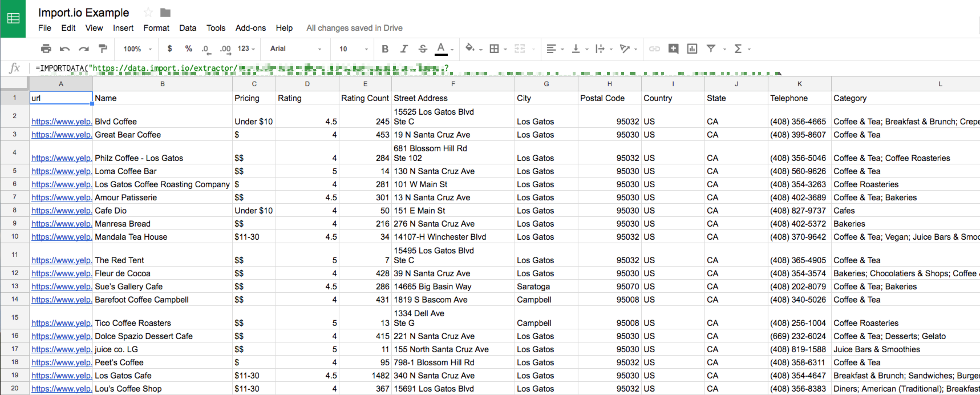Open the Yelp link in Blvd Coffee row
This screenshot has width=980, height=395.
point(62,122)
